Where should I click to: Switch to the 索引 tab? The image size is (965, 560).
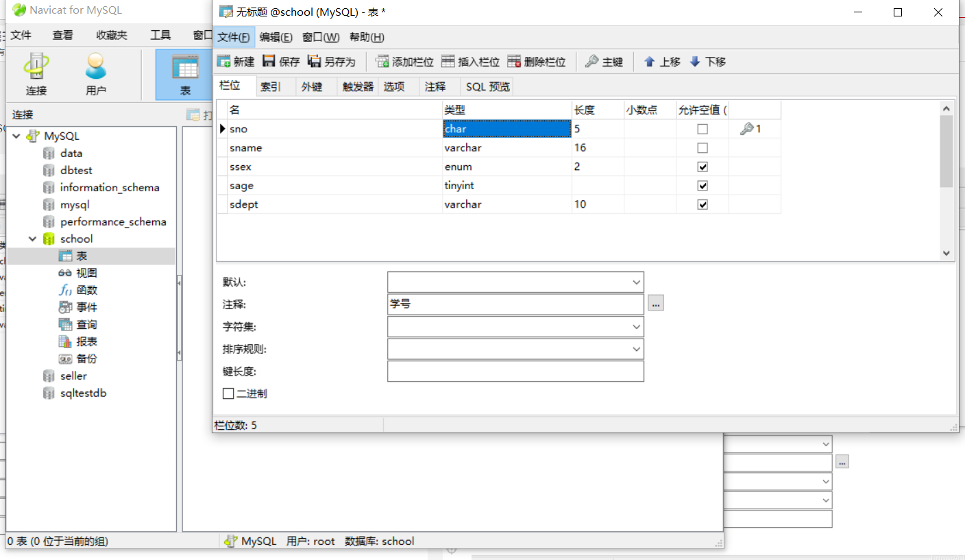[270, 86]
